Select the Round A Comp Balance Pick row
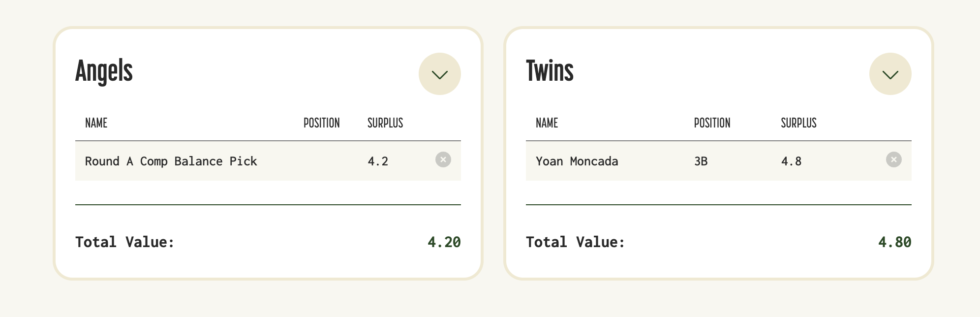Screen dimensions: 980x317 point(268,161)
